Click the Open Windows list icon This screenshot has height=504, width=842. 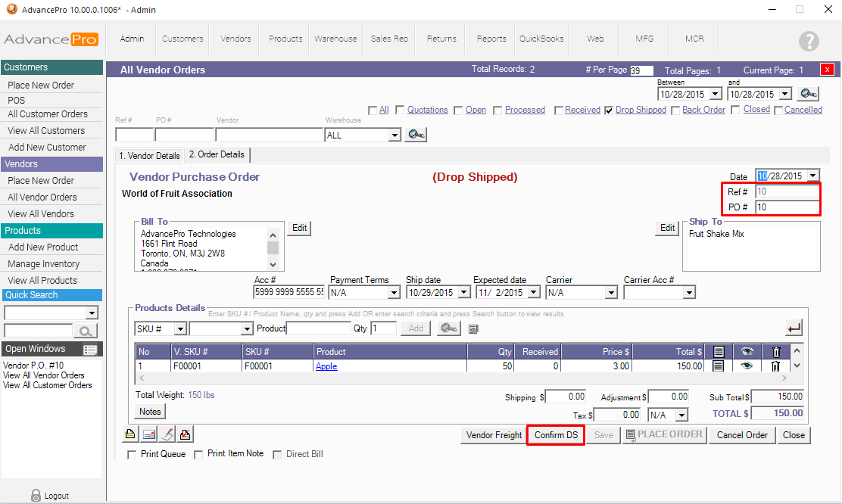91,350
